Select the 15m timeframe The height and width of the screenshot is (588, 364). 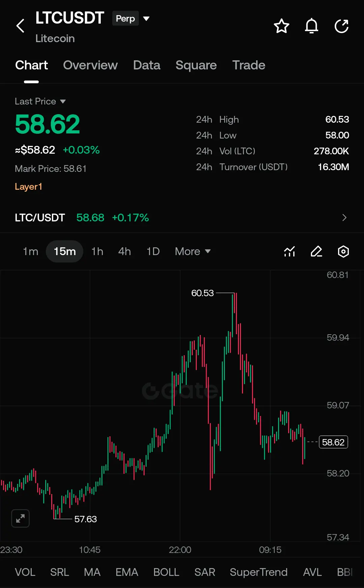point(65,251)
